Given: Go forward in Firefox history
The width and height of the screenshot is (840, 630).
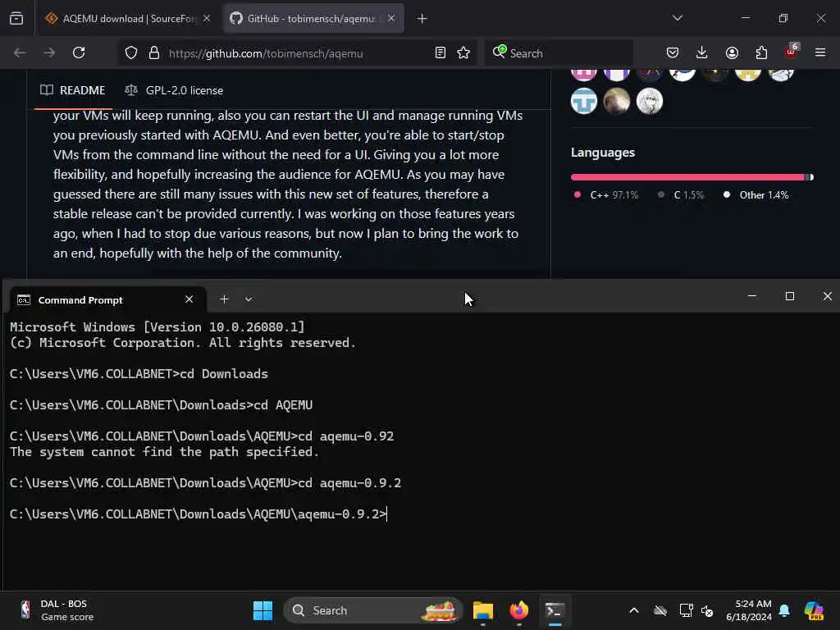Looking at the screenshot, I should 48,52.
